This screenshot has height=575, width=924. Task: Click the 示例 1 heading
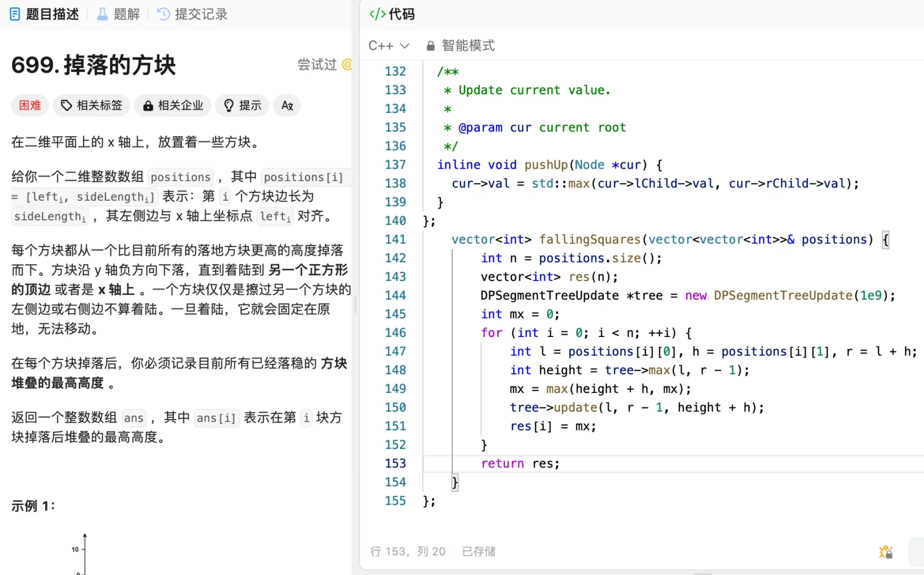point(33,506)
